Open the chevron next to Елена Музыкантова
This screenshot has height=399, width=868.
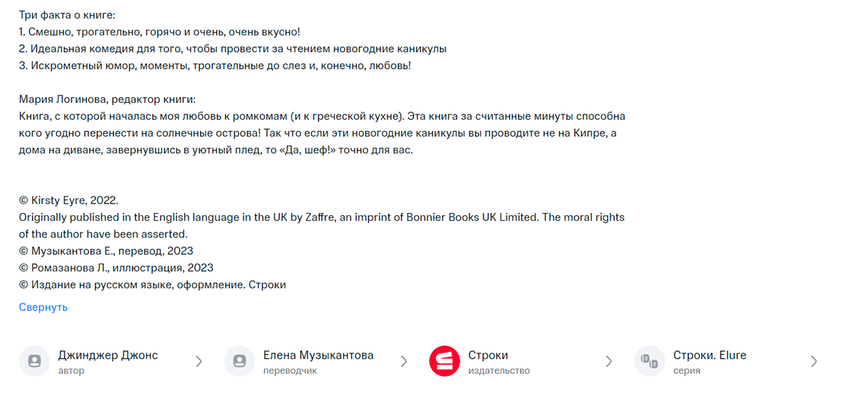click(404, 361)
